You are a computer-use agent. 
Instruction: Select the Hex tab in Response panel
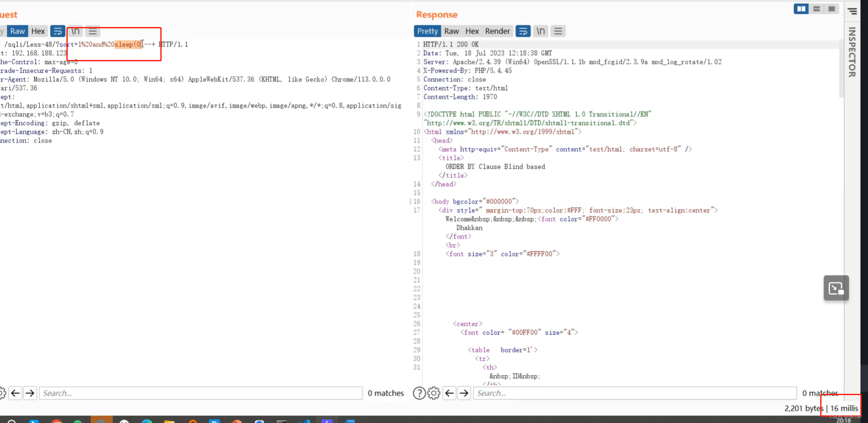[x=472, y=31]
